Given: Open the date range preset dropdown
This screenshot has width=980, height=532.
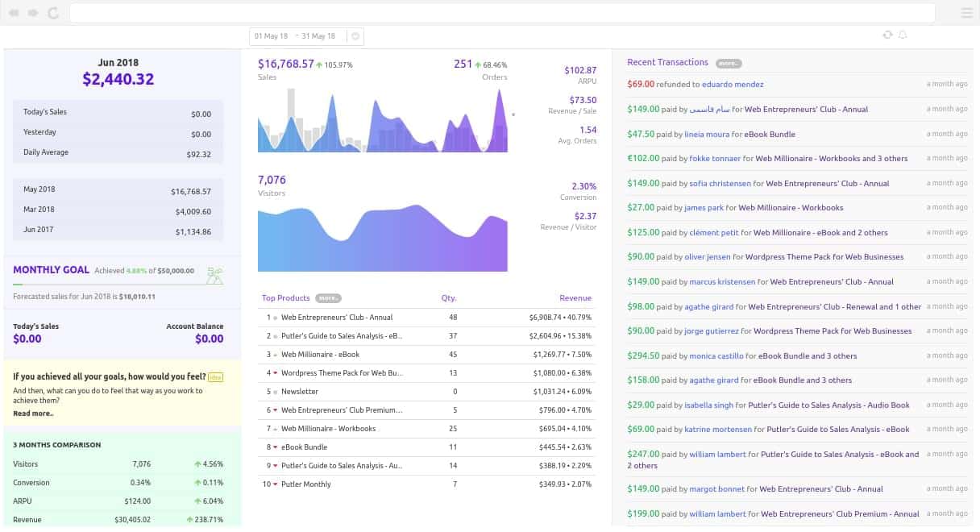Looking at the screenshot, I should pyautogui.click(x=356, y=36).
